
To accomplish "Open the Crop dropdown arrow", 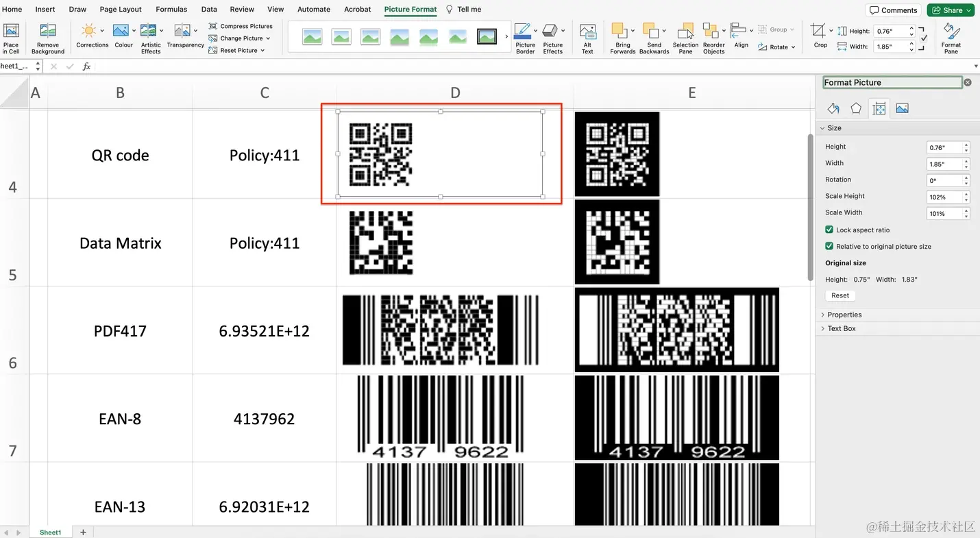I will [x=831, y=30].
